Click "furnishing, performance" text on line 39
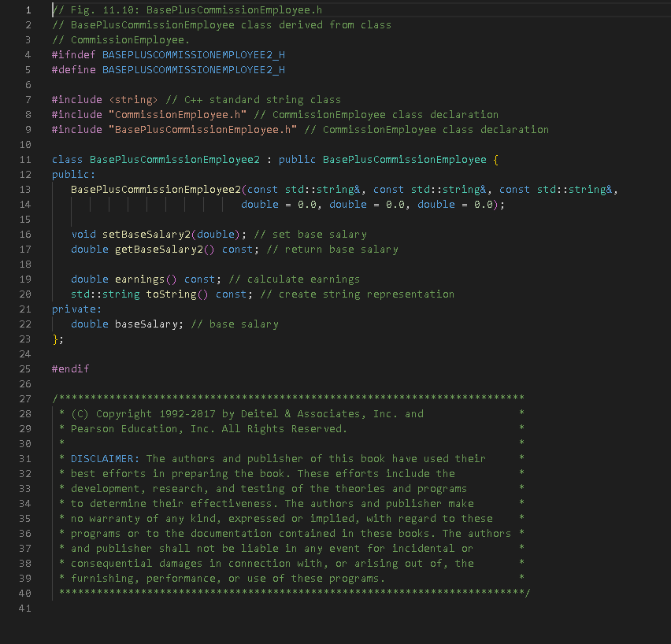Viewport: 671px width, 644px height. click(x=146, y=579)
